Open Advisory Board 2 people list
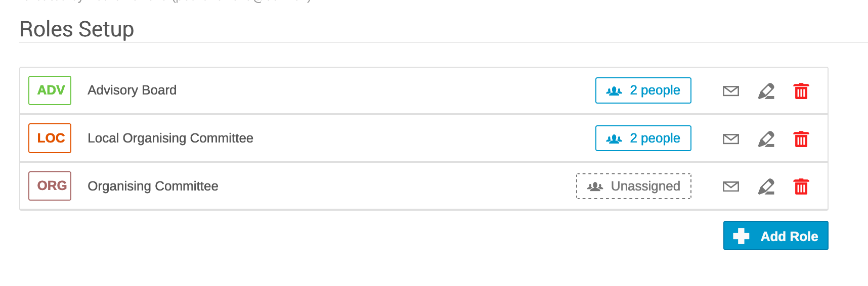 [643, 90]
